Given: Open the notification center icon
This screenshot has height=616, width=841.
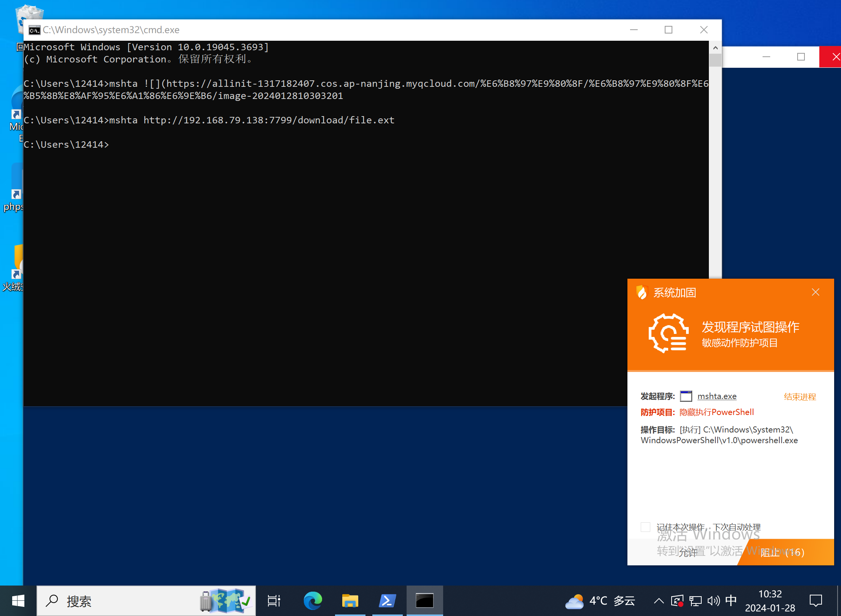Looking at the screenshot, I should click(x=816, y=601).
